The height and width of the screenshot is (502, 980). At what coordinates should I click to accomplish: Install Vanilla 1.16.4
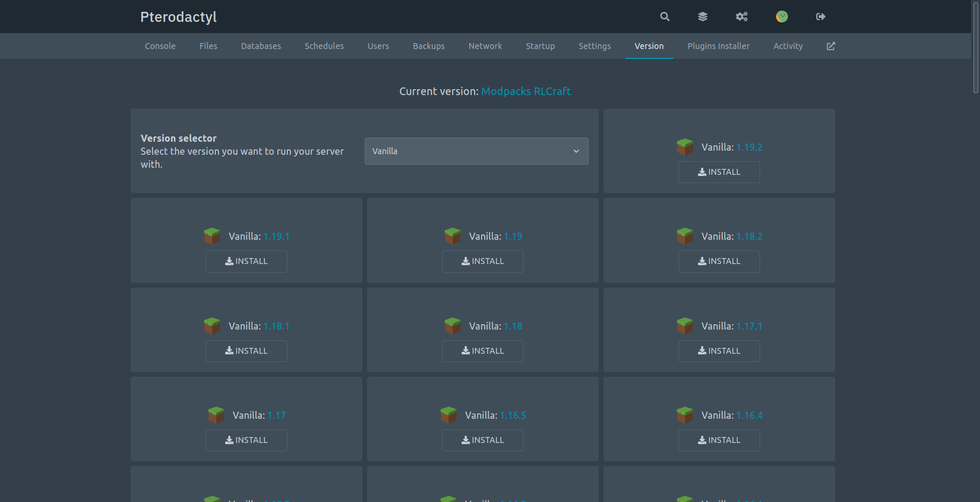(x=719, y=440)
